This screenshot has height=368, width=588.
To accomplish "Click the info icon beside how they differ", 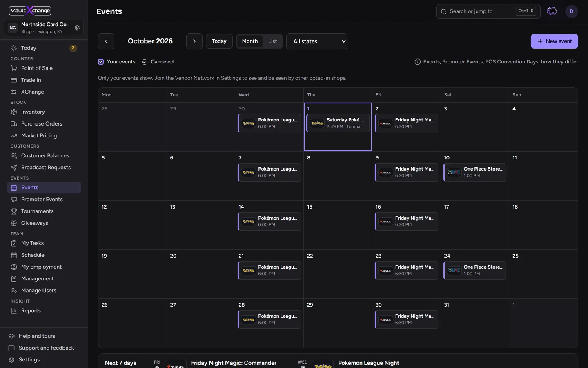I will (x=417, y=62).
